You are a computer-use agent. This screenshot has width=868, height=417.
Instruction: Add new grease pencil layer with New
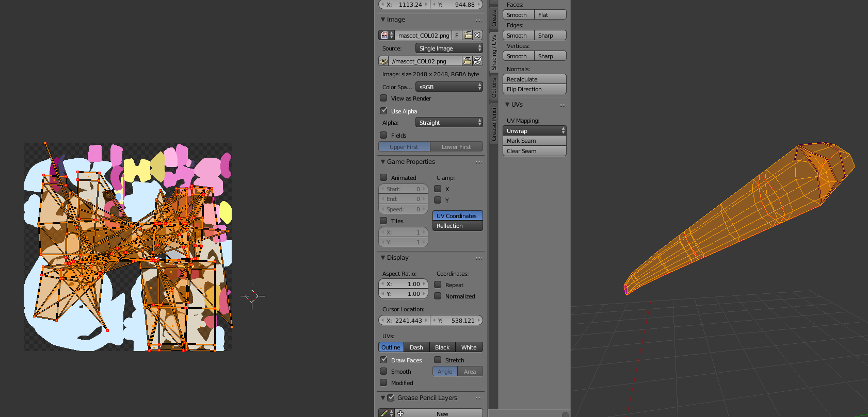click(442, 413)
